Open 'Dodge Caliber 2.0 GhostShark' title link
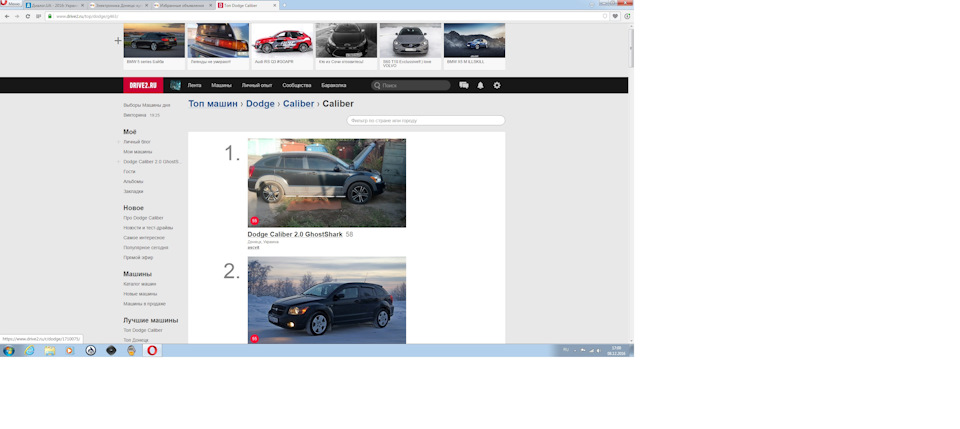 coord(294,234)
